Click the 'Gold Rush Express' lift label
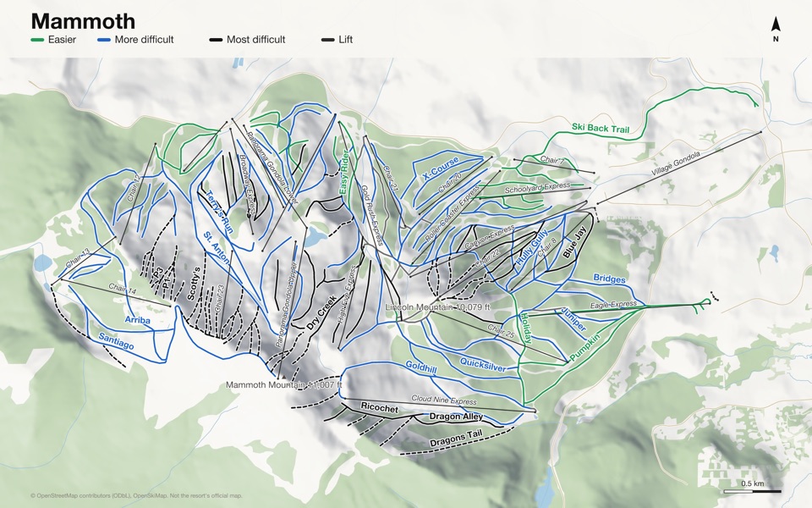Viewport: 812px width, 508px height. coord(371,215)
